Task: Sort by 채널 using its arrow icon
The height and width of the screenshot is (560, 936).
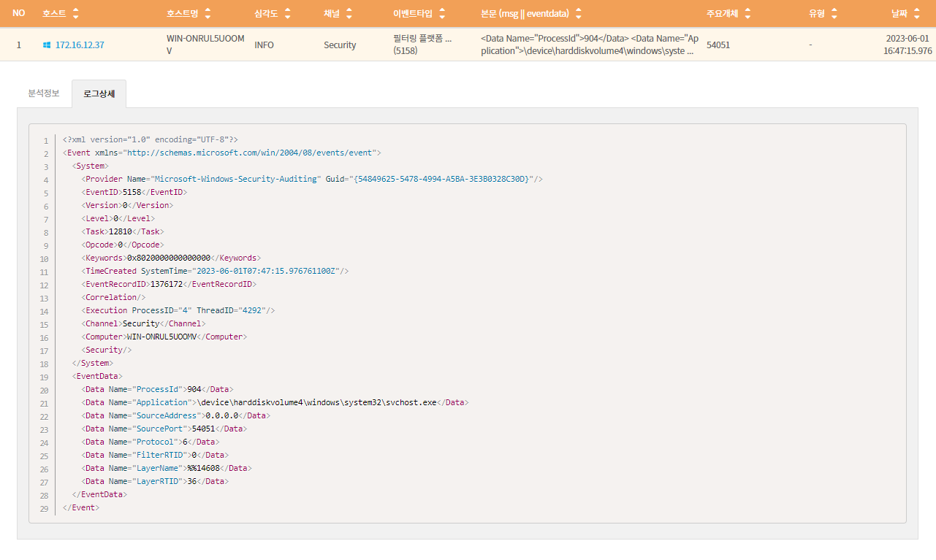Action: 349,14
